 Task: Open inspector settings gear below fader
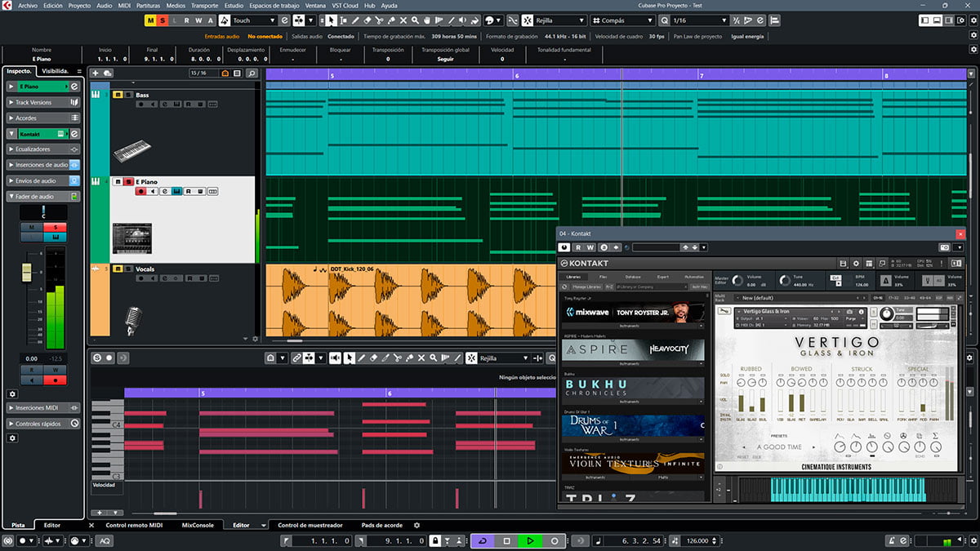click(x=12, y=393)
